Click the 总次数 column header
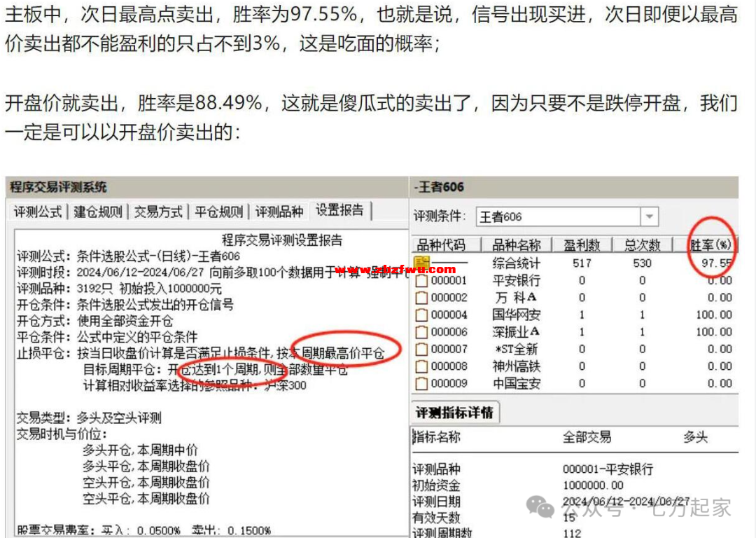Screen dimensions: 756x538 coord(641,245)
